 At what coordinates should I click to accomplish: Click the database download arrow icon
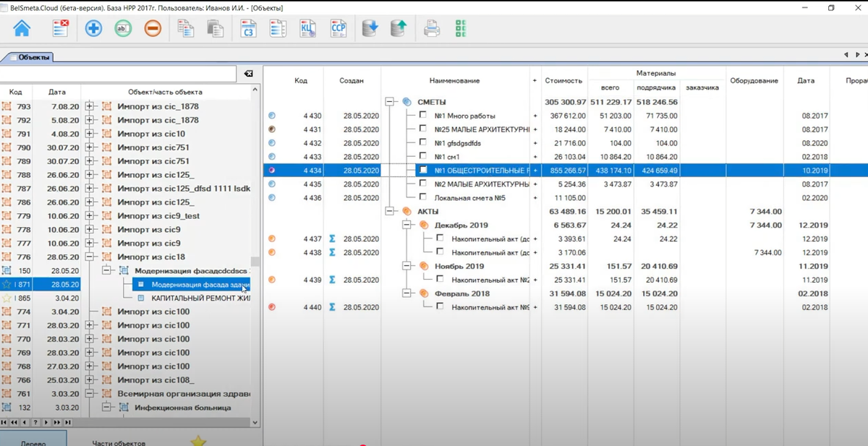click(370, 29)
